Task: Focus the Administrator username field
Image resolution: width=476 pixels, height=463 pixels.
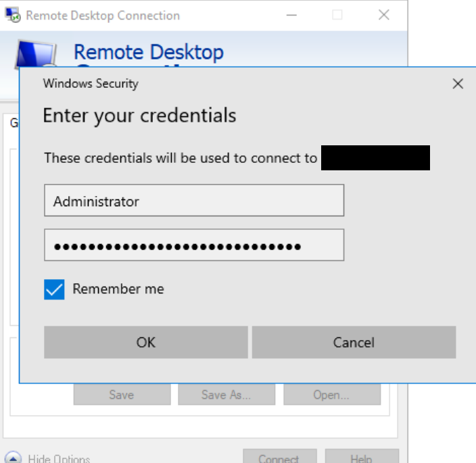Action: (x=194, y=200)
